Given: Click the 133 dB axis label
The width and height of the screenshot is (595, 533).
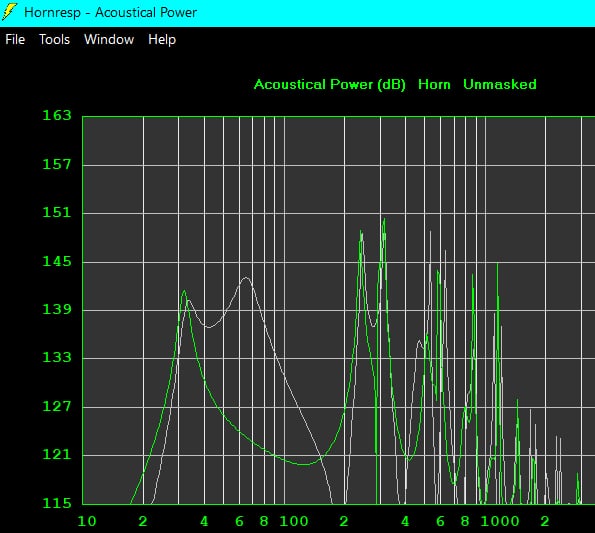Looking at the screenshot, I should click(x=57, y=357).
